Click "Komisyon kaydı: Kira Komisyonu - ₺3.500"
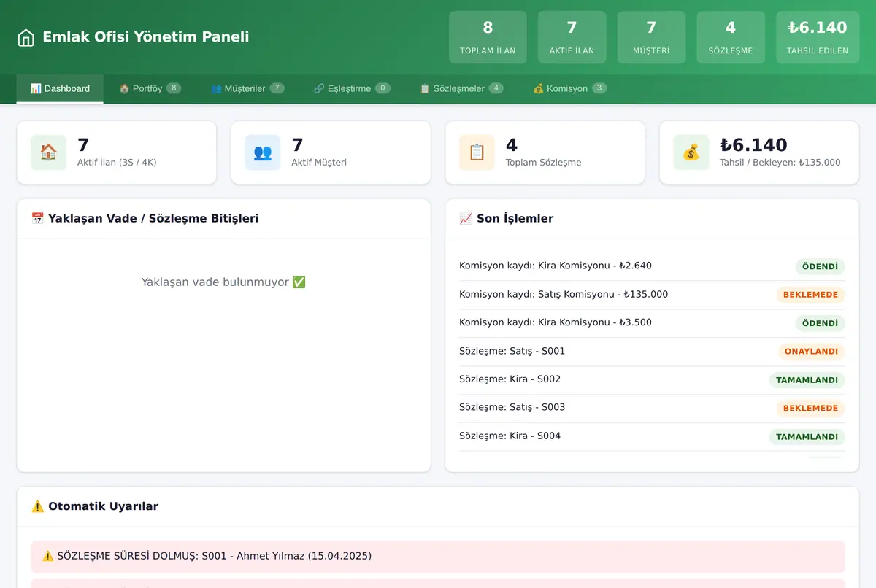 click(x=556, y=322)
